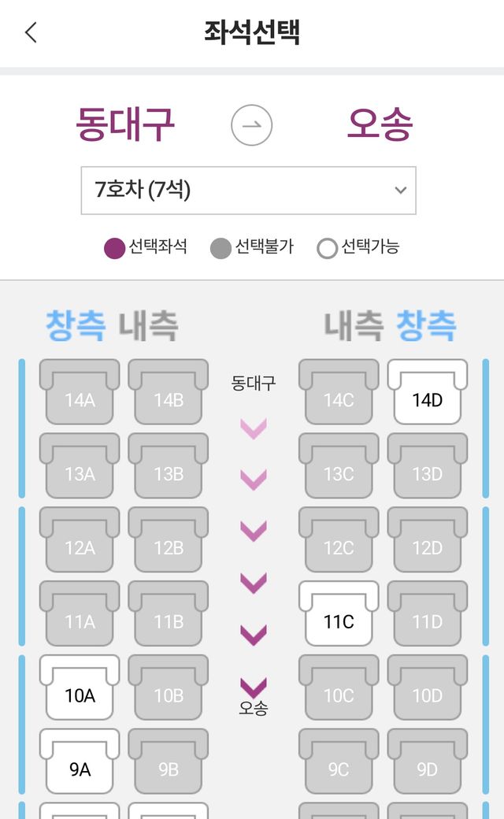Tap the purple 선택좌석 legend dot
The width and height of the screenshot is (504, 819).
tap(115, 248)
